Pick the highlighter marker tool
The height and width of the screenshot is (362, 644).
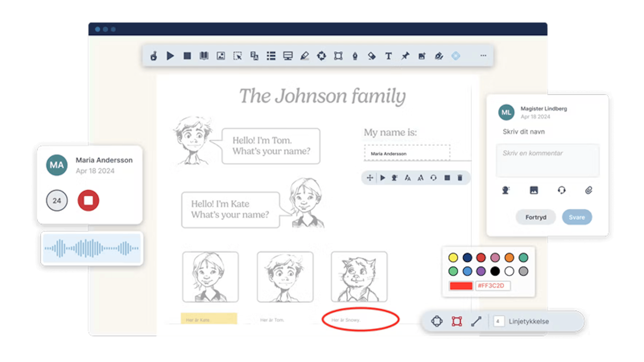(x=305, y=56)
